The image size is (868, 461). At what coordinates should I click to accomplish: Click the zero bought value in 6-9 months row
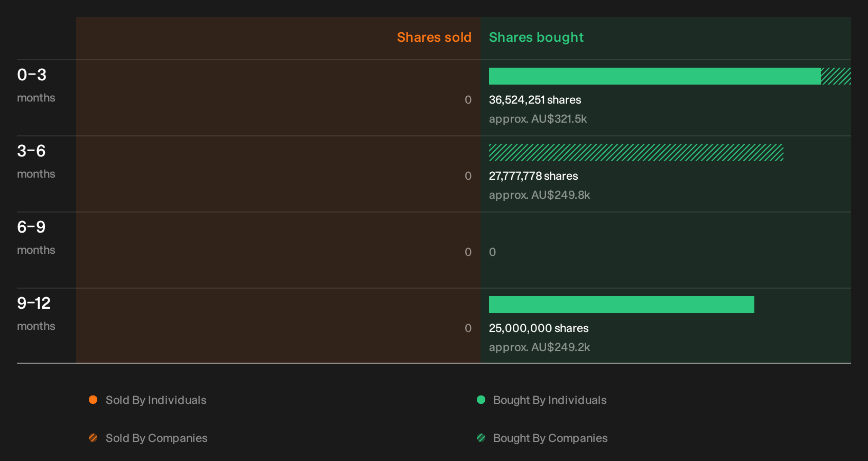pos(493,252)
